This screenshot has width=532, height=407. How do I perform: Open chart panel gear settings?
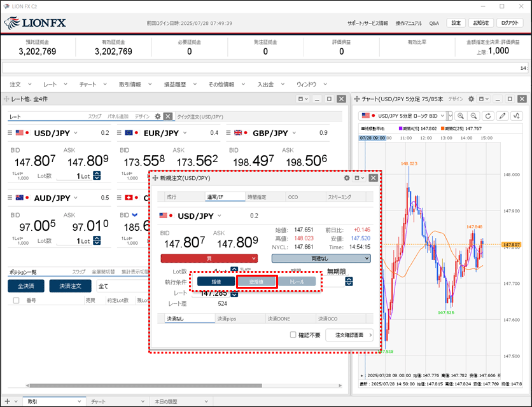471,99
